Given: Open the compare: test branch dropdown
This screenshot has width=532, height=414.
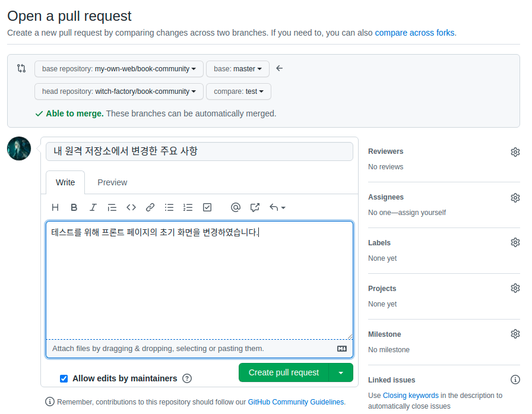Looking at the screenshot, I should (238, 91).
